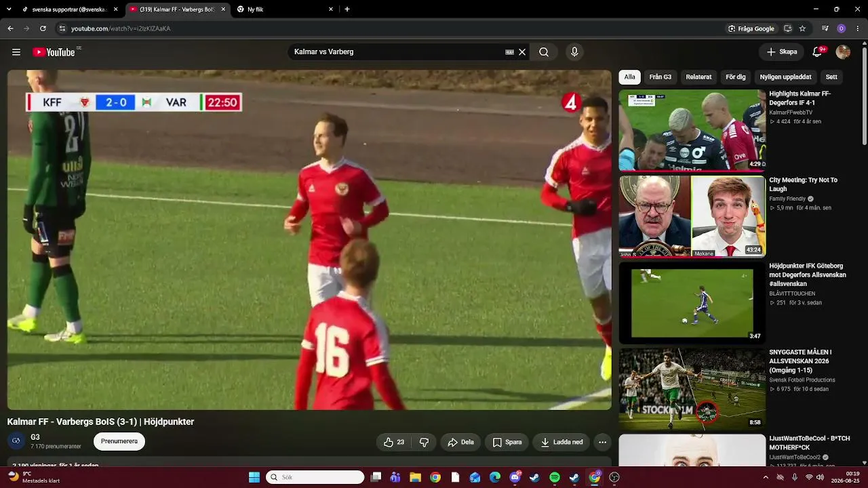Bookmark this page with the star
868x488 pixels.
[x=802, y=28]
